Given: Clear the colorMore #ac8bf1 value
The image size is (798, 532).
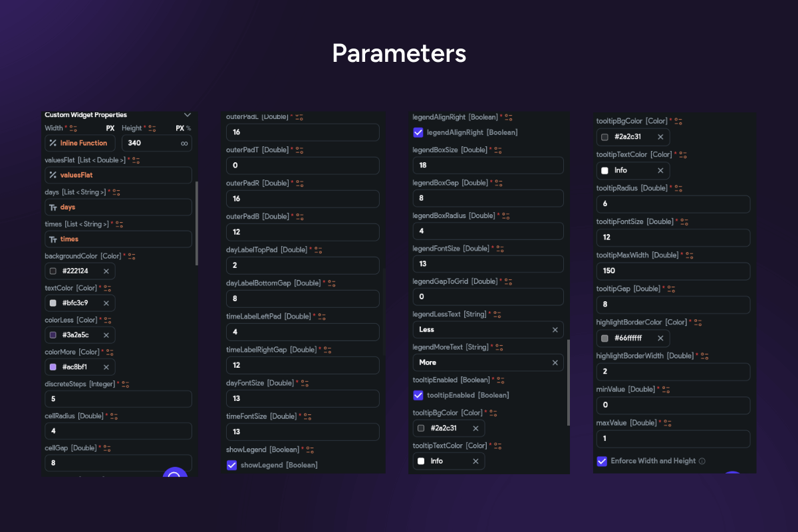Looking at the screenshot, I should [106, 367].
